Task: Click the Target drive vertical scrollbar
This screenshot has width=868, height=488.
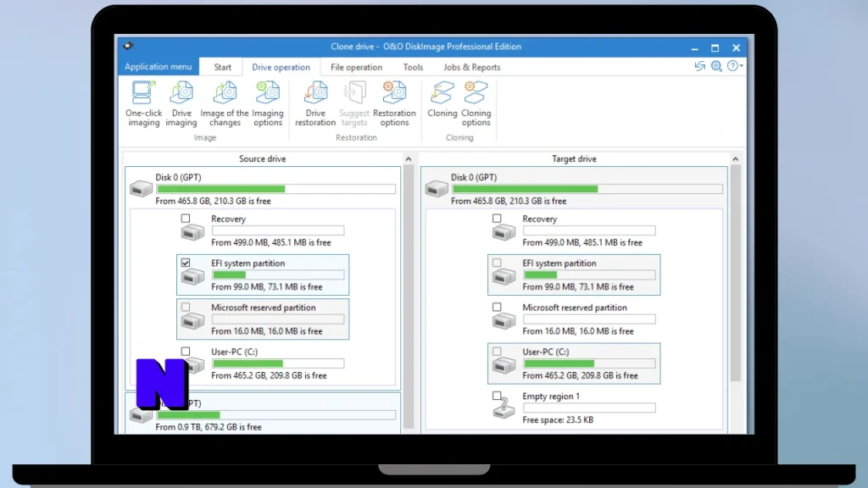Action: point(735,274)
